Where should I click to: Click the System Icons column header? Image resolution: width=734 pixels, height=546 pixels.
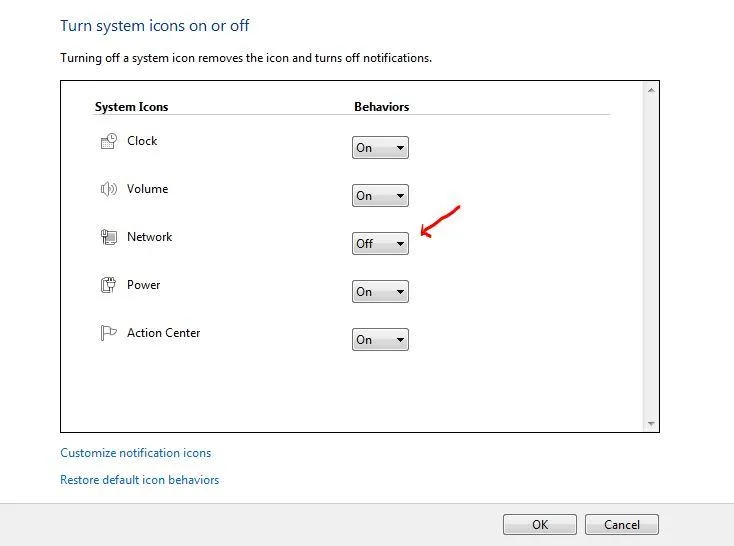[132, 107]
